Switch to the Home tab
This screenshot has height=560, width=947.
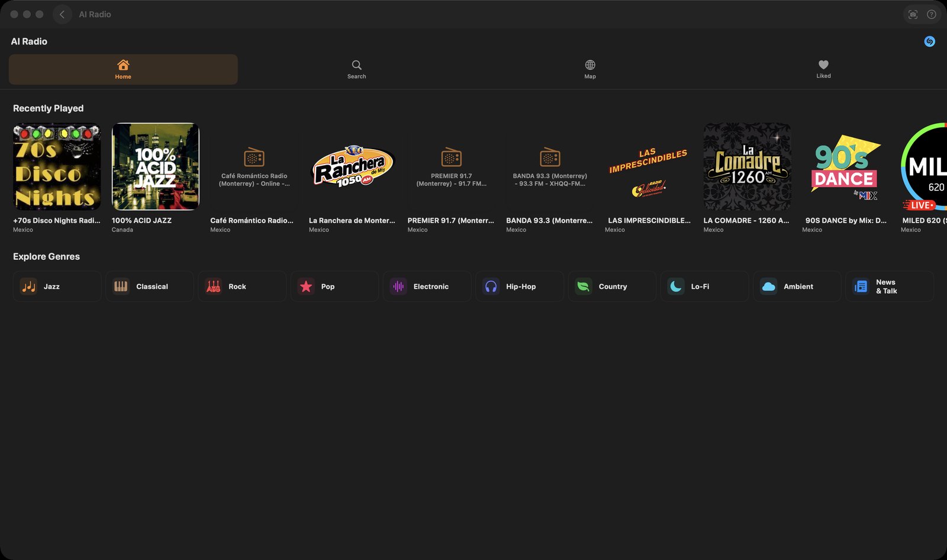click(123, 69)
